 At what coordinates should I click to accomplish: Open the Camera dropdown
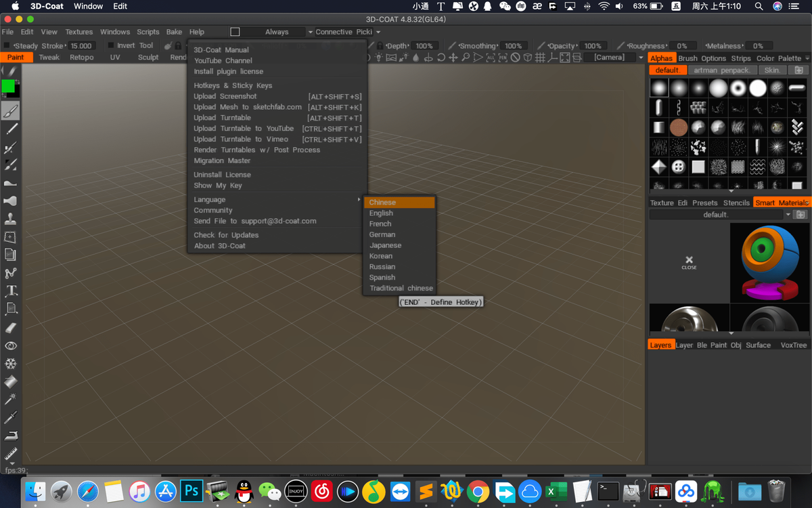point(614,58)
